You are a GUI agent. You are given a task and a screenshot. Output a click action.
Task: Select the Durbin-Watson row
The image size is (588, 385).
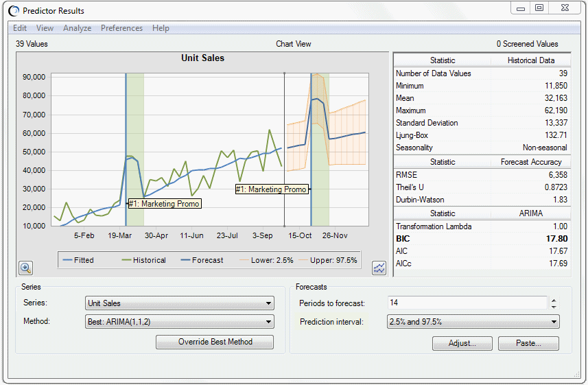pos(482,200)
